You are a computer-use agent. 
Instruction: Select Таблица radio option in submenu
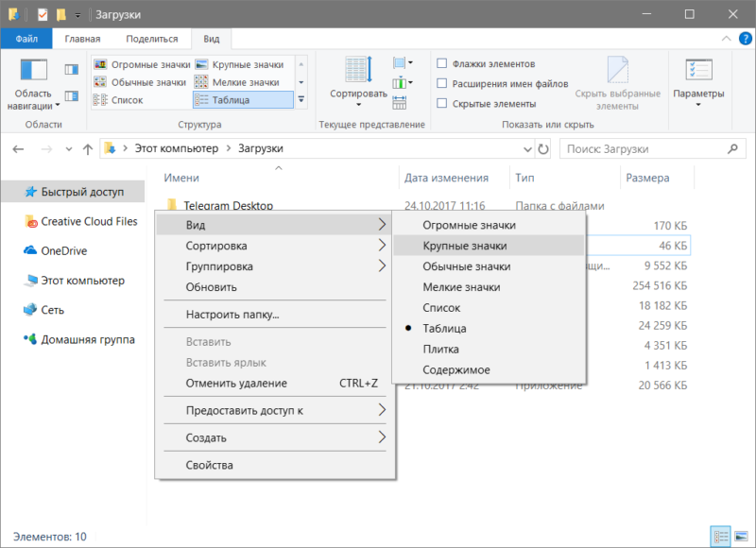point(489,328)
